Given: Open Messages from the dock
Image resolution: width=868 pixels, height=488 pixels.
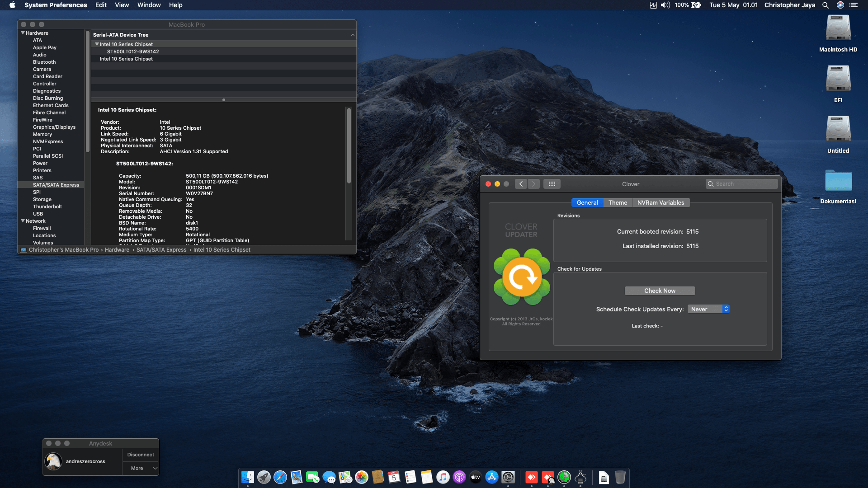Looking at the screenshot, I should tap(329, 477).
